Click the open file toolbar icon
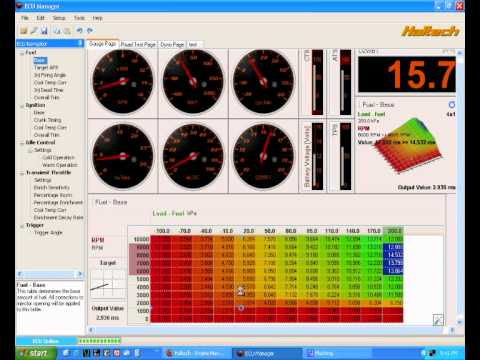The image size is (480, 360). (x=24, y=31)
